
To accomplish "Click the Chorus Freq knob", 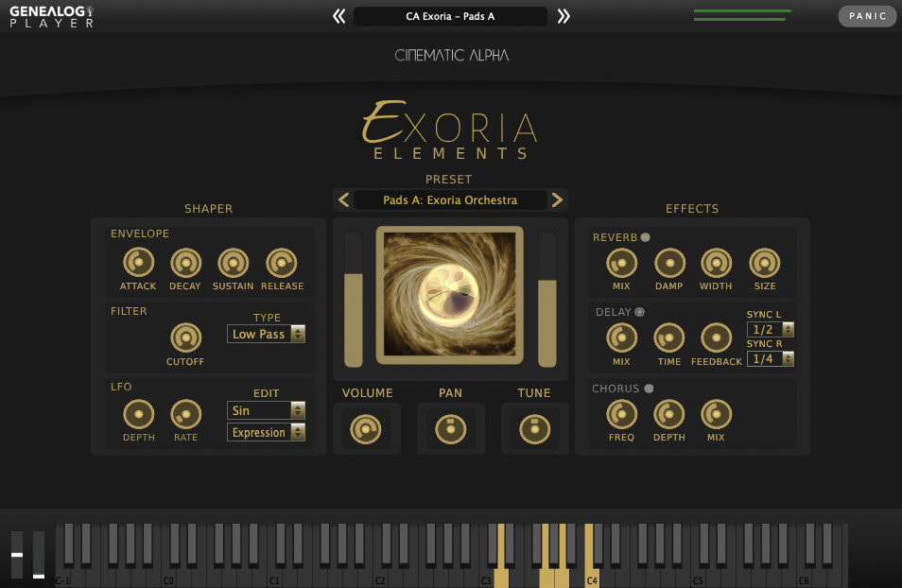I will (x=622, y=414).
